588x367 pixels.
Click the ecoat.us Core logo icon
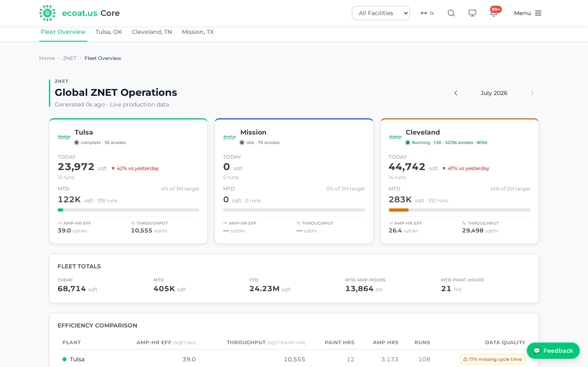(47, 13)
